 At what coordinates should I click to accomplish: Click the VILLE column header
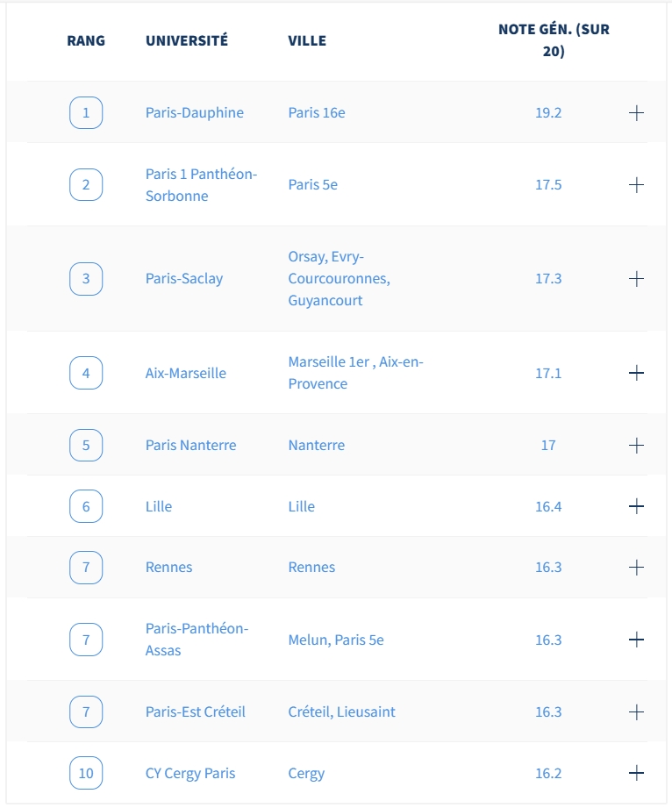[x=307, y=40]
